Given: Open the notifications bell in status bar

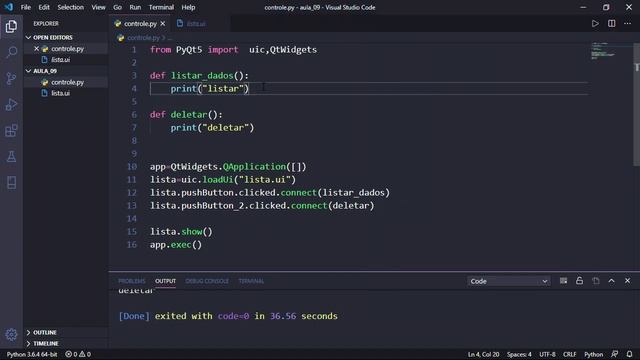Looking at the screenshot, I should pyautogui.click(x=629, y=354).
